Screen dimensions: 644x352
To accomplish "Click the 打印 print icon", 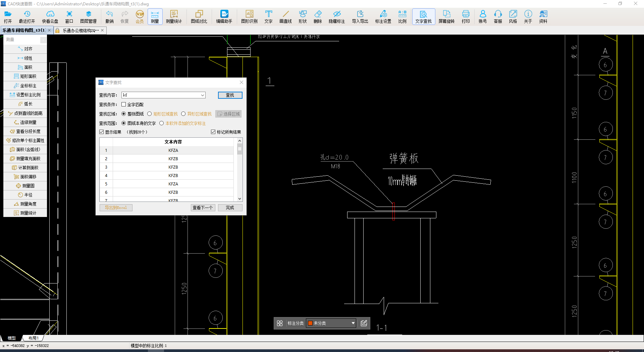I will coord(466,16).
